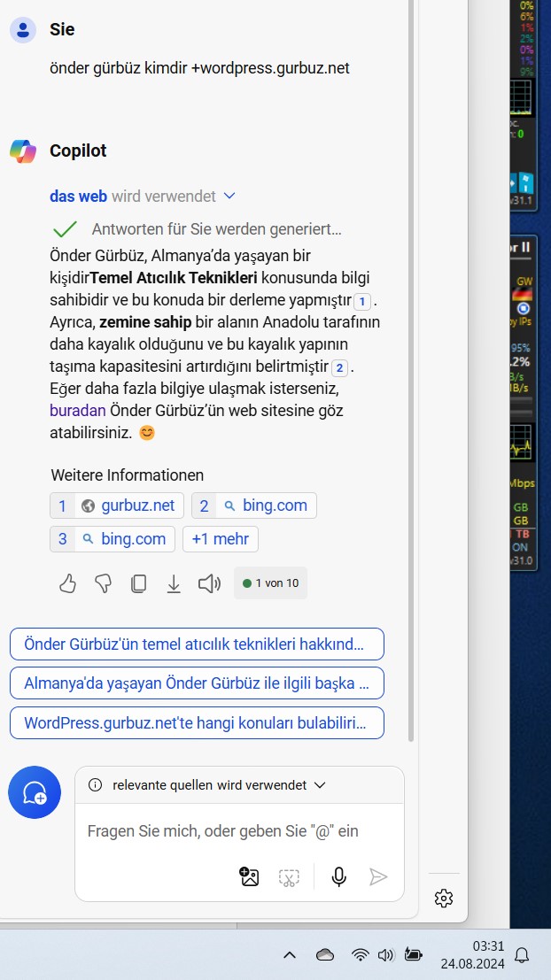Click 'Antworten für Sie werden generiert' status
The height and width of the screenshot is (980, 551).
pyautogui.click(x=216, y=229)
